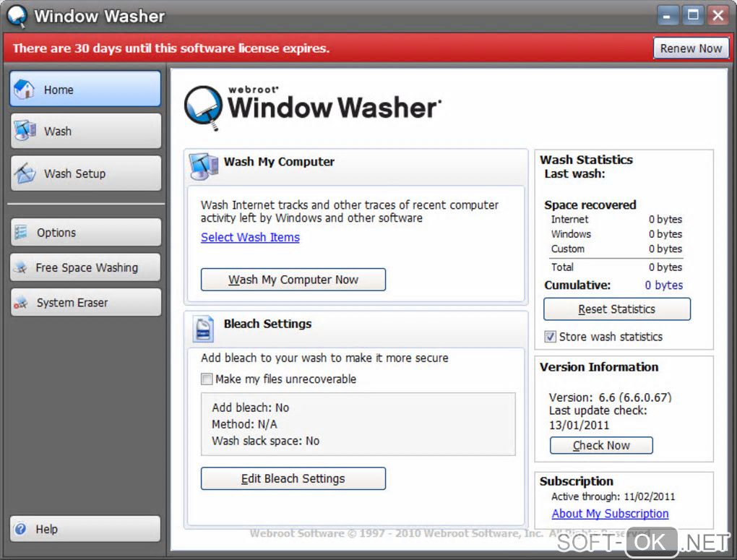This screenshot has height=560, width=737.
Task: Open the System Eraser page
Action: pos(85,303)
